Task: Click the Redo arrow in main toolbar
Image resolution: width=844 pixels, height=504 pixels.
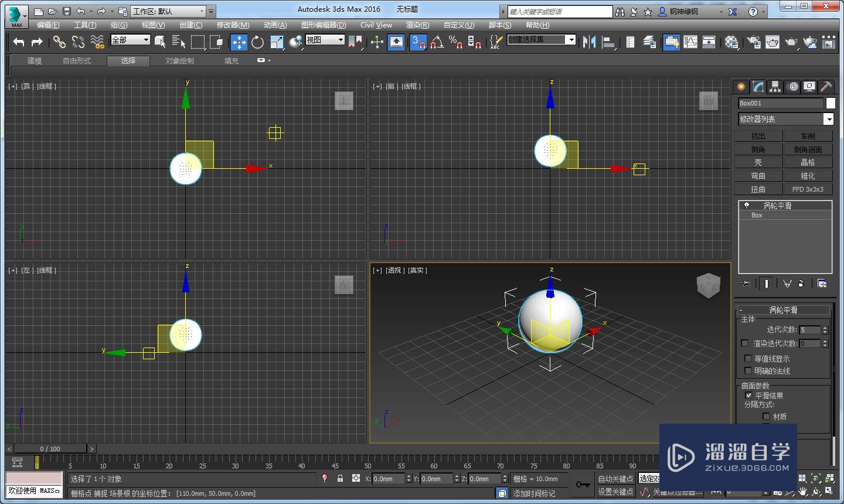Action: pos(37,42)
